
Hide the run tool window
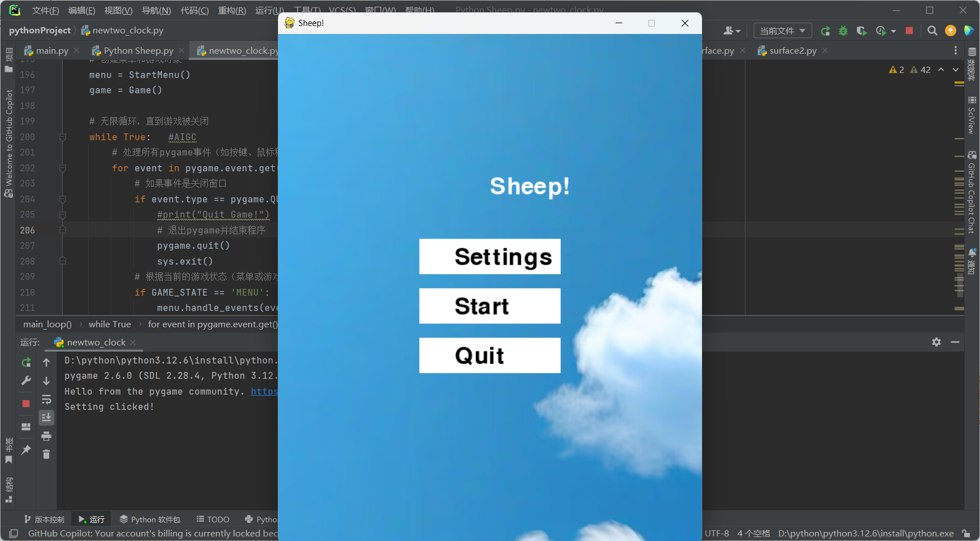[x=955, y=342]
